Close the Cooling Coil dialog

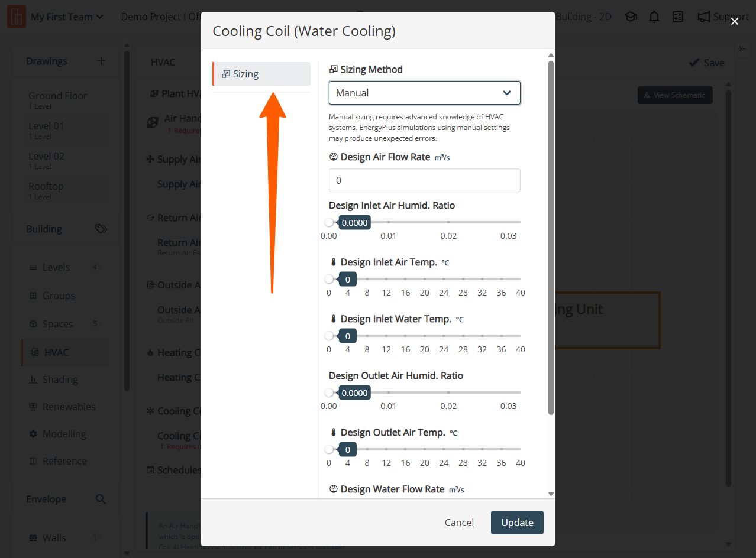(x=734, y=21)
